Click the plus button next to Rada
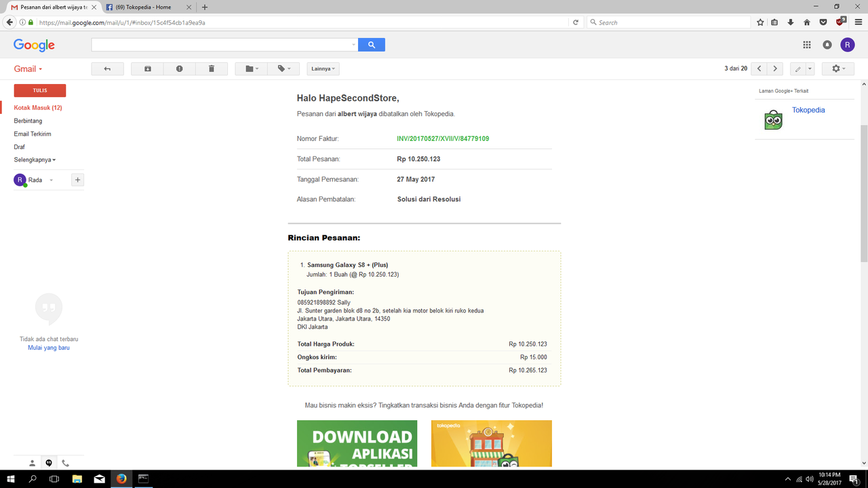The image size is (868, 488). pyautogui.click(x=78, y=180)
